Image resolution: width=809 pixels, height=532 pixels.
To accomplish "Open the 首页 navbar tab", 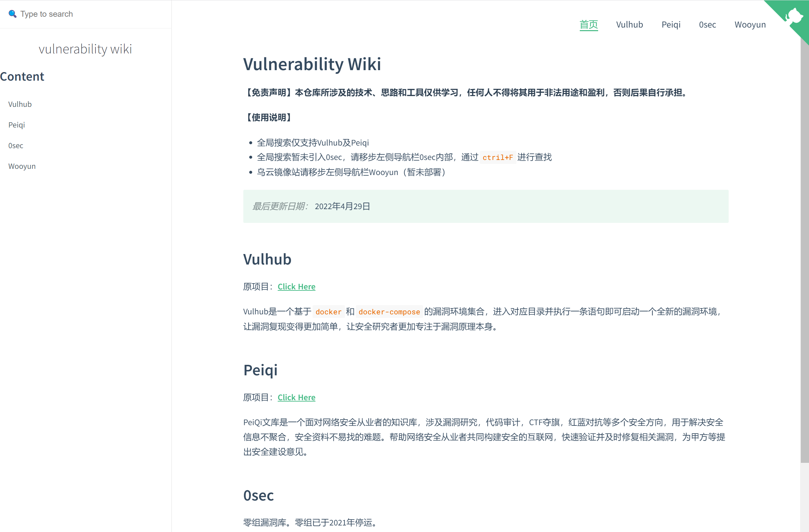I will click(x=588, y=25).
